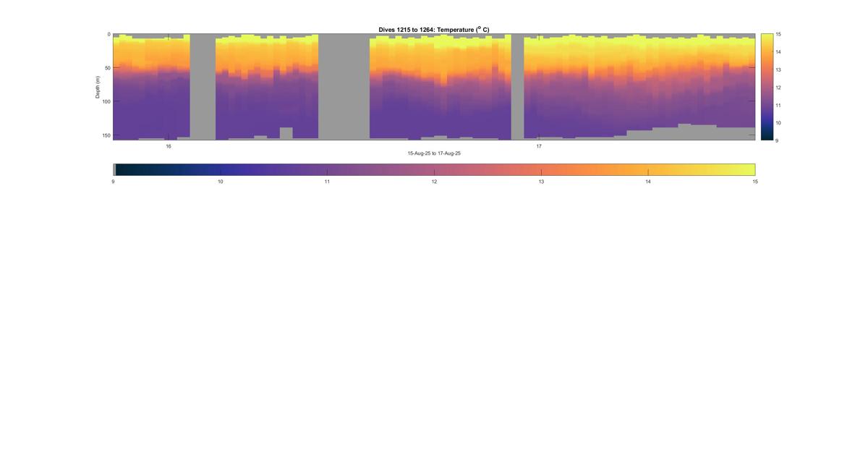Click the x-axis tick label "16"
The image size is (868, 450).
point(169,146)
